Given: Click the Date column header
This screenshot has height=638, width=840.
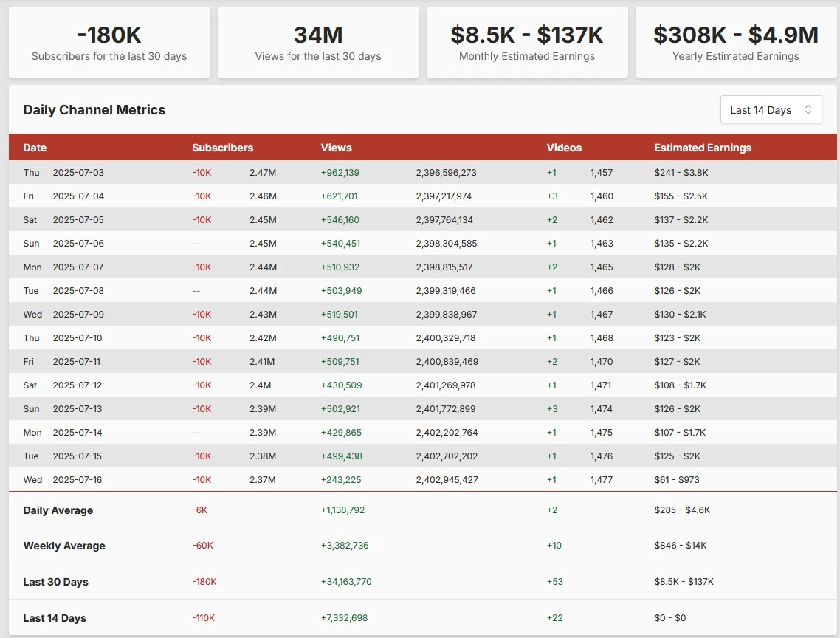Looking at the screenshot, I should pos(35,148).
